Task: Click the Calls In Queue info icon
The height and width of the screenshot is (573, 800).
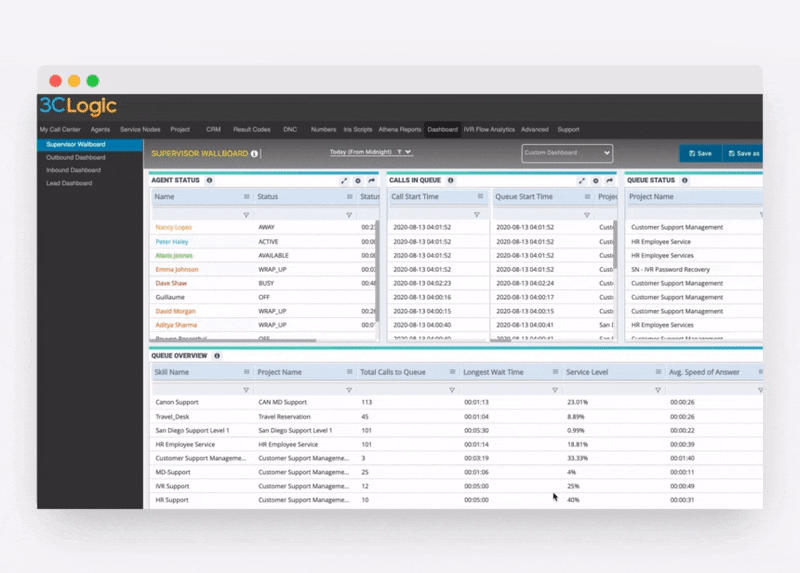Action: click(x=451, y=180)
